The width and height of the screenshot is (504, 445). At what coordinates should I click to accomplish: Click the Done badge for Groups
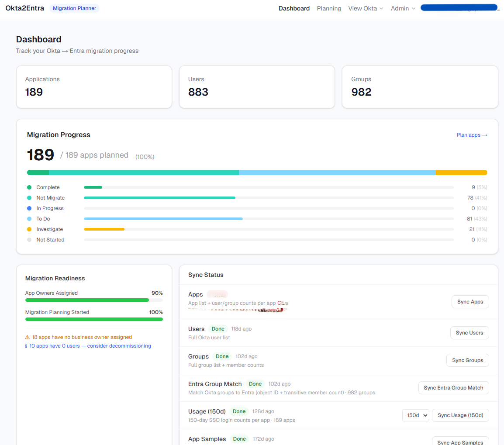pos(222,356)
